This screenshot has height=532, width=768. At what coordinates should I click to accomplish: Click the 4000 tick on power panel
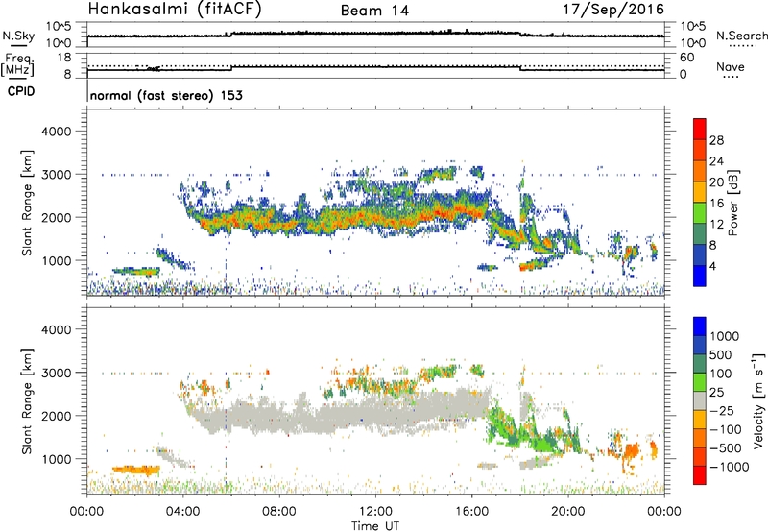click(x=57, y=132)
